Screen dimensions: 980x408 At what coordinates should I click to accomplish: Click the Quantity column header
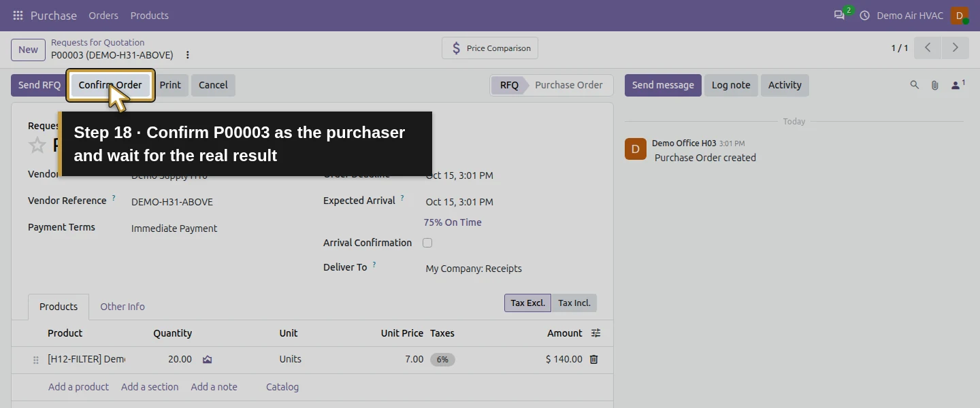tap(173, 333)
